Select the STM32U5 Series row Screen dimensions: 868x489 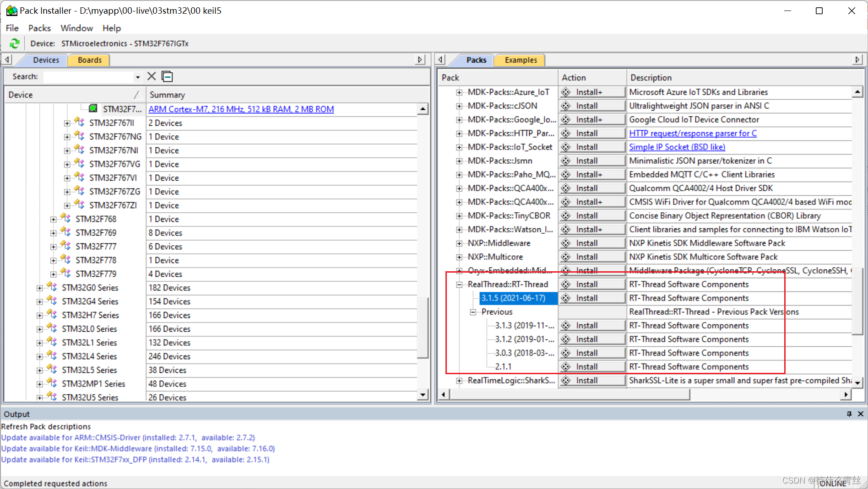pos(90,397)
